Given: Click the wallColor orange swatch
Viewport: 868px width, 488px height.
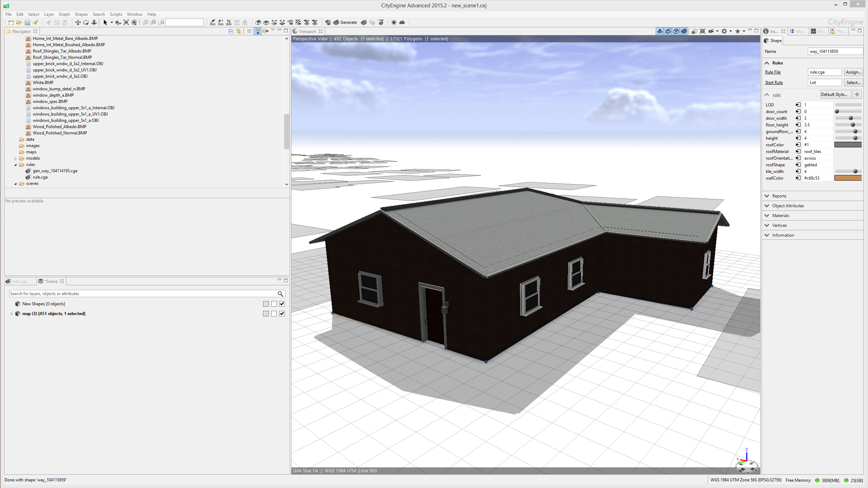Looking at the screenshot, I should [848, 178].
